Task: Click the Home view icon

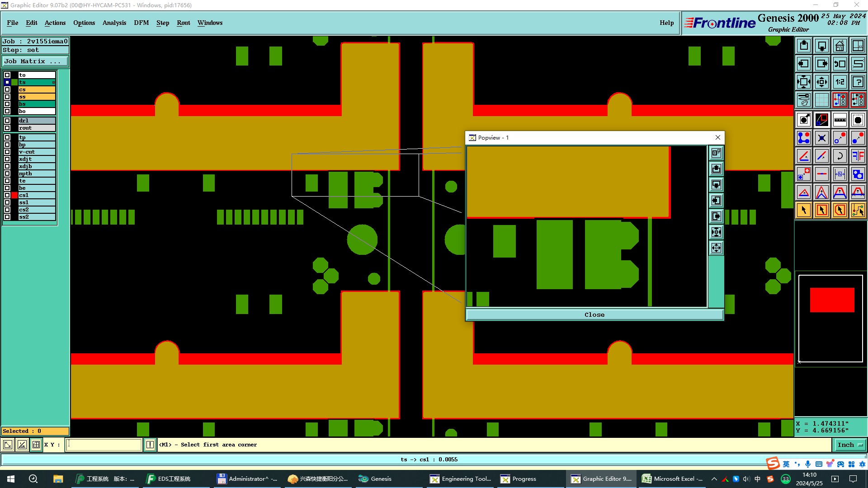Action: (840, 46)
